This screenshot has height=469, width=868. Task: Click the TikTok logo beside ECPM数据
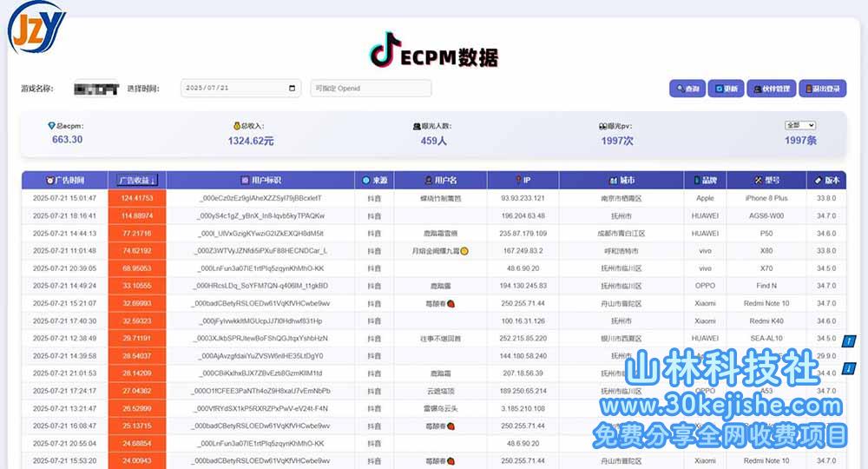(383, 54)
